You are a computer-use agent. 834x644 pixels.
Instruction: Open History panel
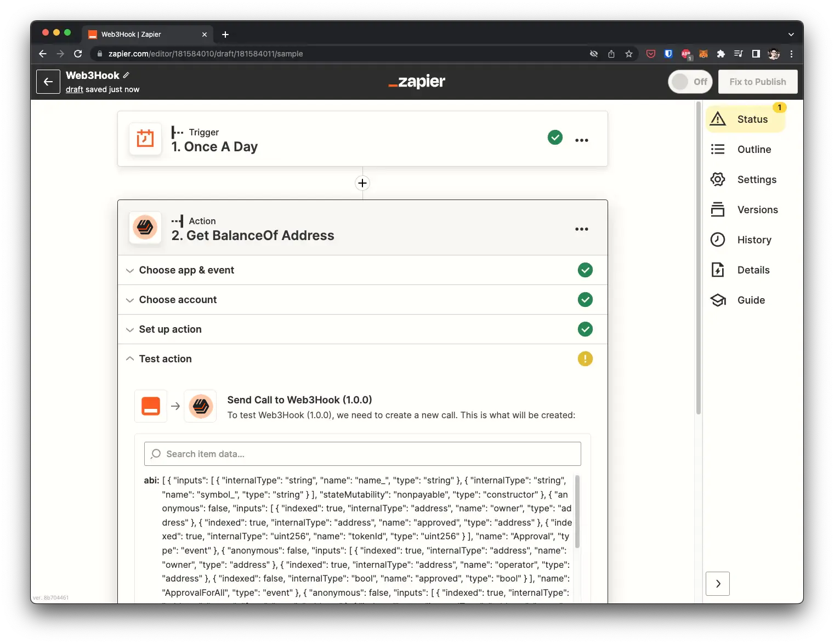click(746, 240)
